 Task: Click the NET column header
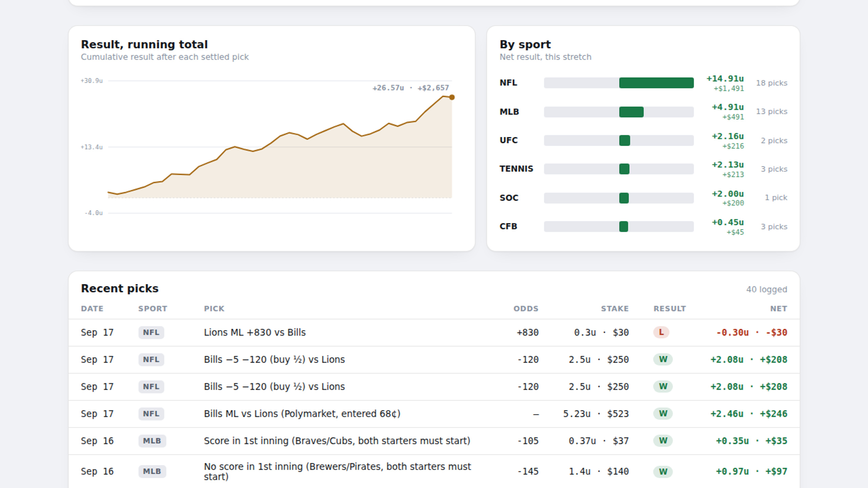point(778,309)
